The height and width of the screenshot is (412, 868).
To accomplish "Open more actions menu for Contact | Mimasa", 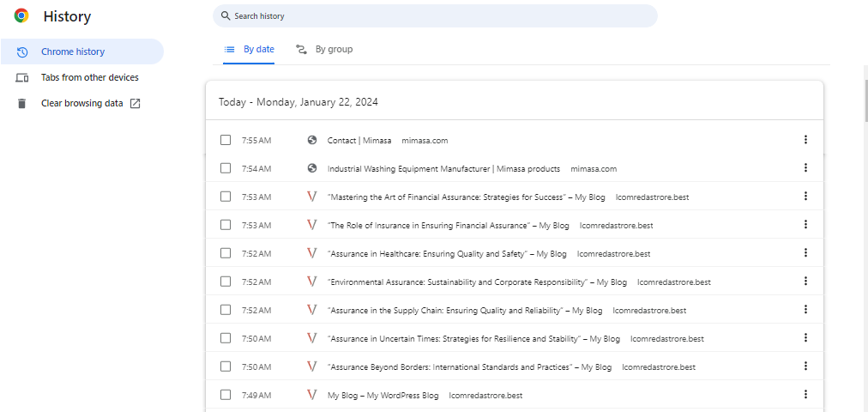I will (805, 140).
